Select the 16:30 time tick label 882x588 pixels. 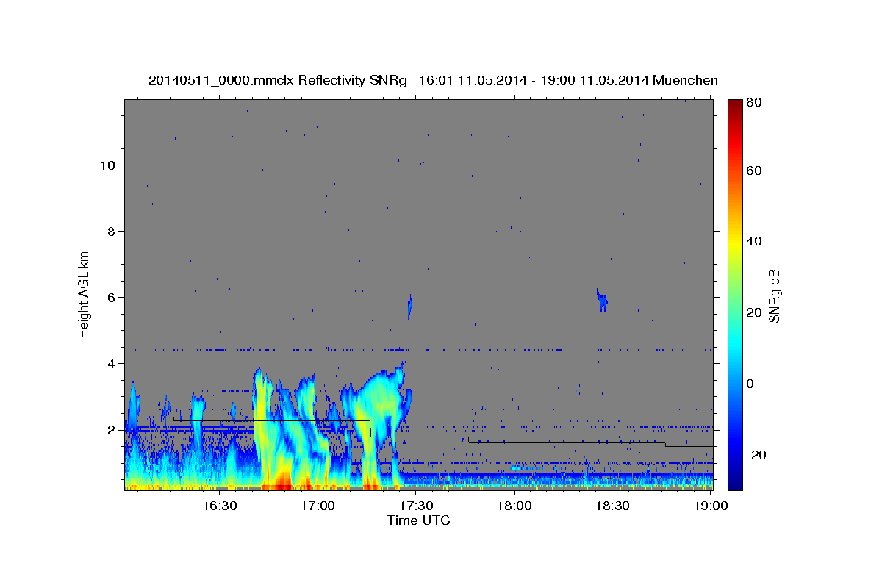click(219, 506)
